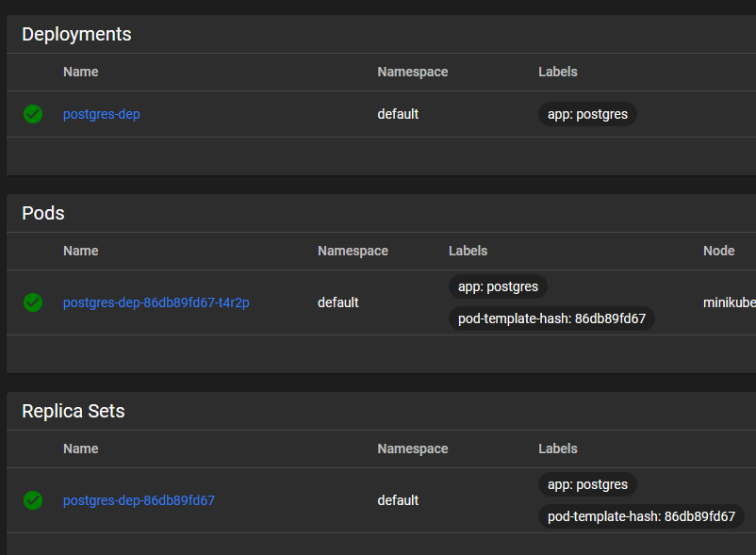Image resolution: width=756 pixels, height=555 pixels.
Task: Select the pod-template-hash chip in Replica Sets row
Action: click(x=641, y=516)
